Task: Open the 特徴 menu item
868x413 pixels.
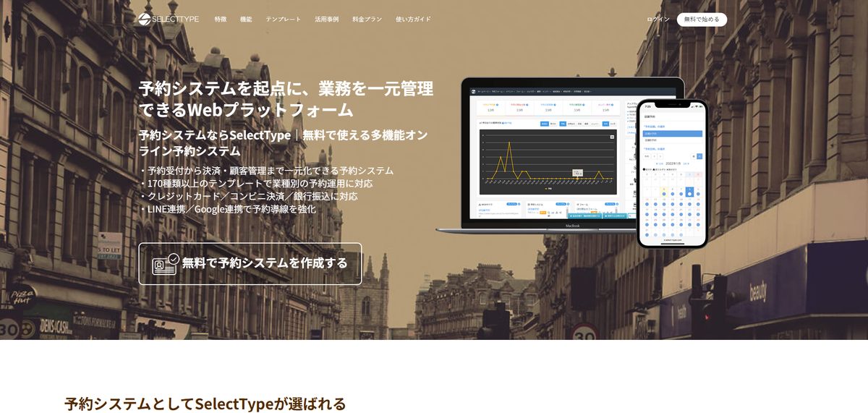Action: click(x=221, y=20)
